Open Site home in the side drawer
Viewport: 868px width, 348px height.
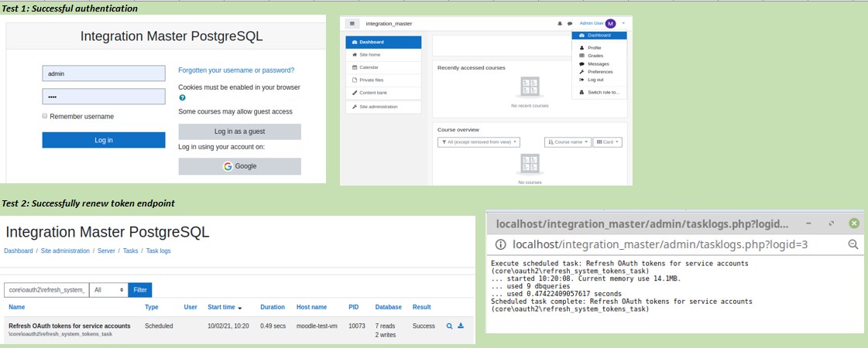point(383,55)
